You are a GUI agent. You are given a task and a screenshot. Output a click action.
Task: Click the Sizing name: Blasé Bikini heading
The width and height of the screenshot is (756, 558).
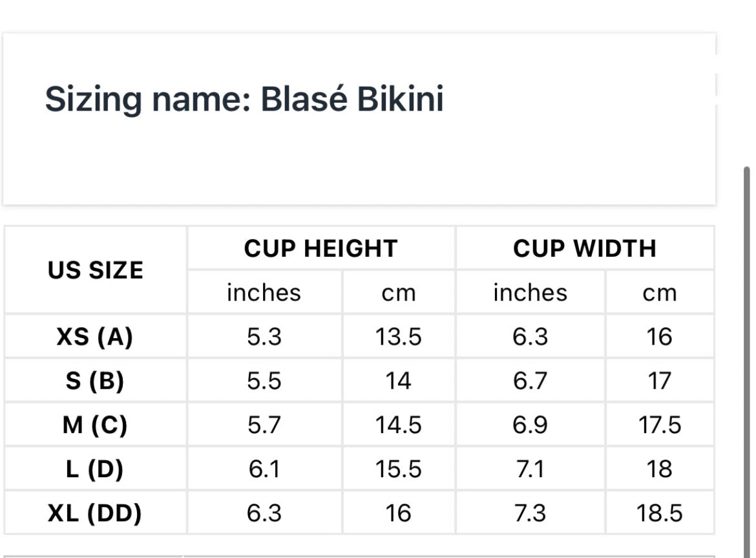pos(244,100)
